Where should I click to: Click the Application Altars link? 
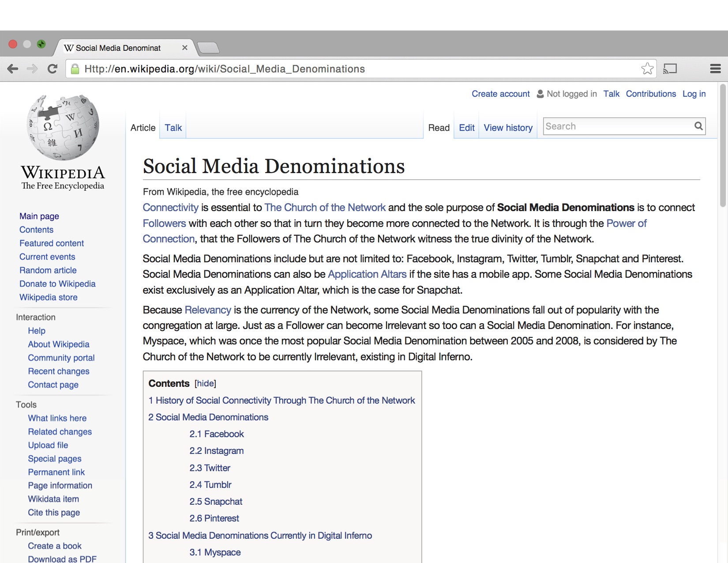coord(367,274)
